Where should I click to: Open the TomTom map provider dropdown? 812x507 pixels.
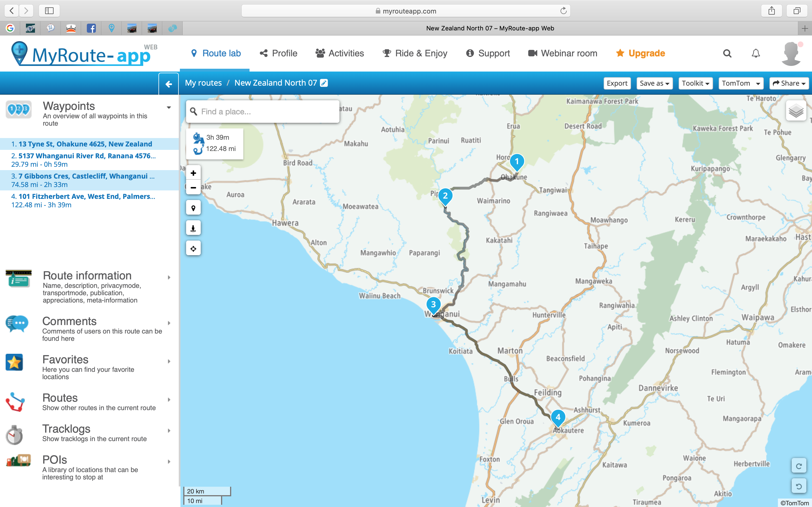click(741, 83)
